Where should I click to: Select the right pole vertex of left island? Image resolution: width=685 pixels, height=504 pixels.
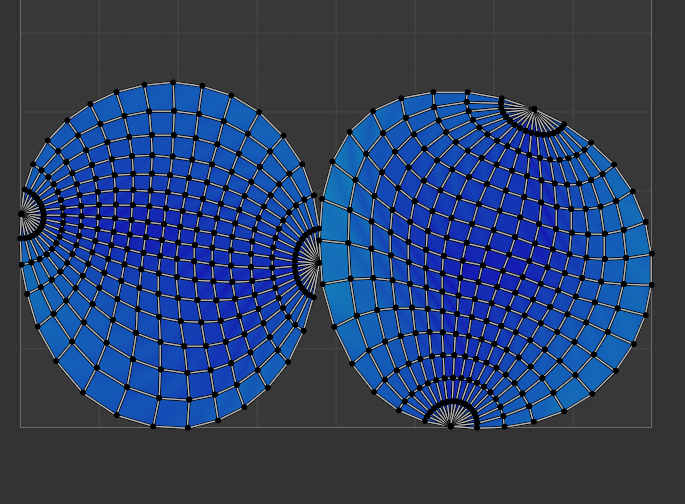pyautogui.click(x=319, y=262)
